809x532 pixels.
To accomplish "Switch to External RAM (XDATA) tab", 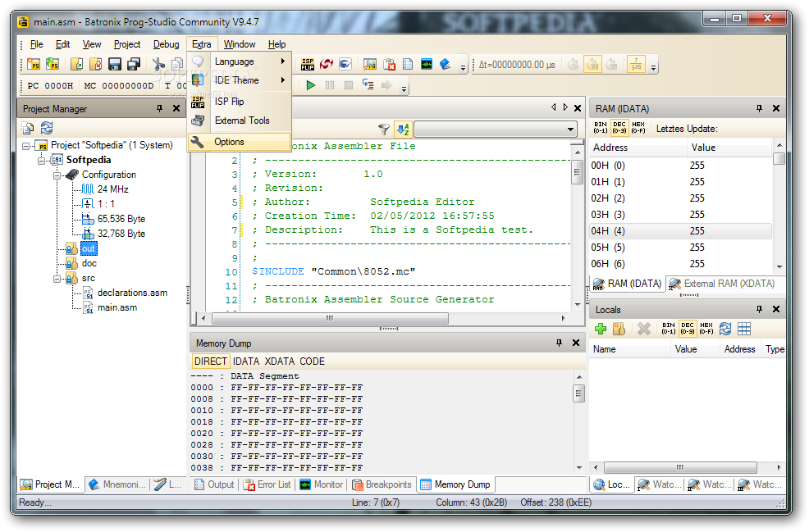I will coord(722,284).
